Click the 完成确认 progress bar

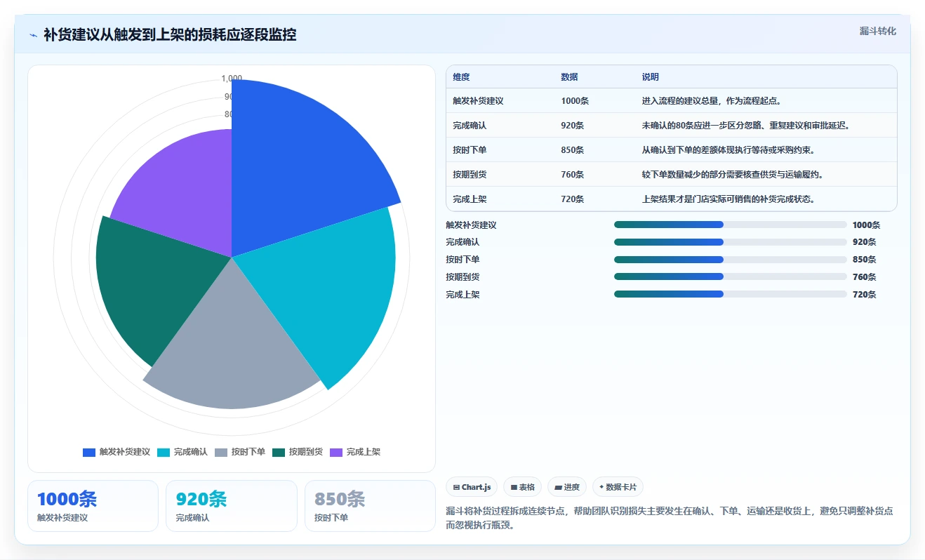(730, 242)
